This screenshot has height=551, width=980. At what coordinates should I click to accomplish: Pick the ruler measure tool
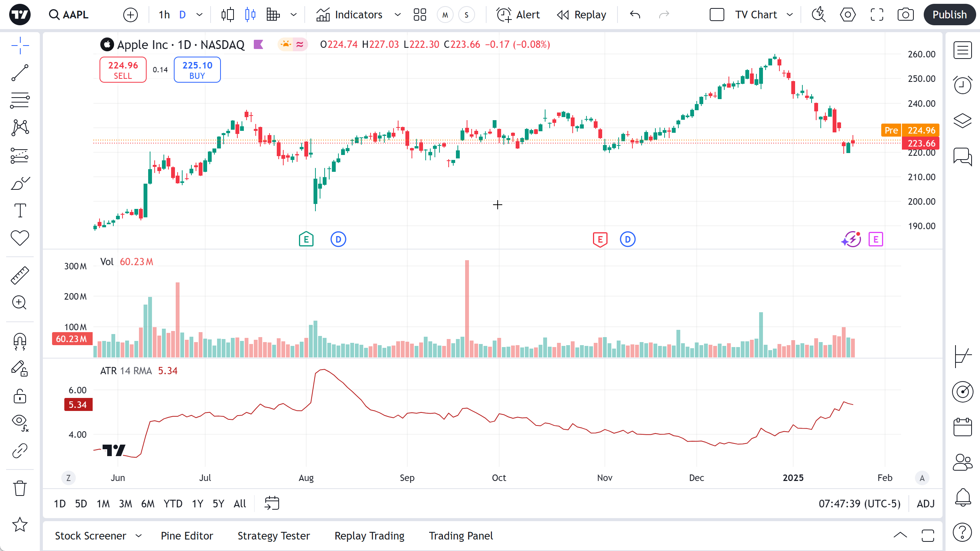20,275
